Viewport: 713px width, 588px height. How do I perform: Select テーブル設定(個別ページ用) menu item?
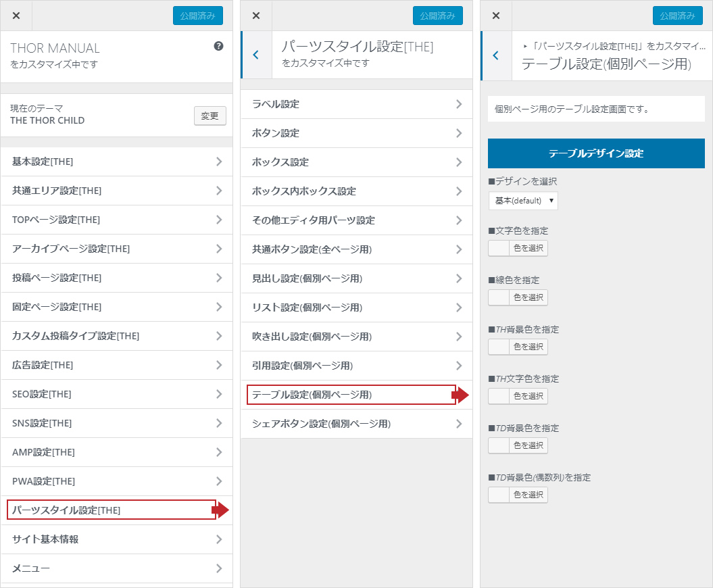(351, 395)
